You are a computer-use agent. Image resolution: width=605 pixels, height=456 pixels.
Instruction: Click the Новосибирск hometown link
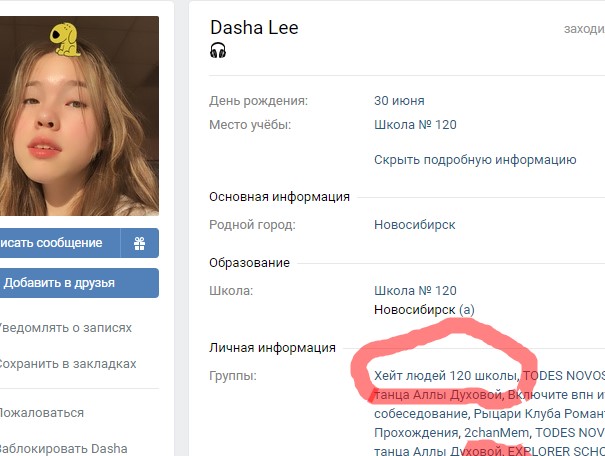tap(415, 225)
